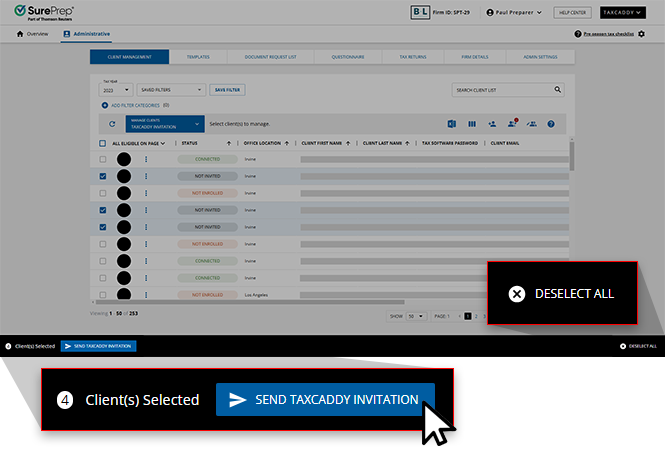Open row menu for the Los Angeles client

[x=146, y=294]
